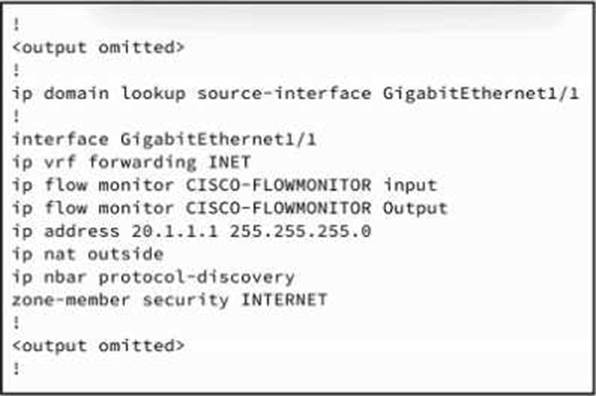Click the 'ip vrf forwarding INET' line
The image size is (596, 396).
pyautogui.click(x=132, y=163)
